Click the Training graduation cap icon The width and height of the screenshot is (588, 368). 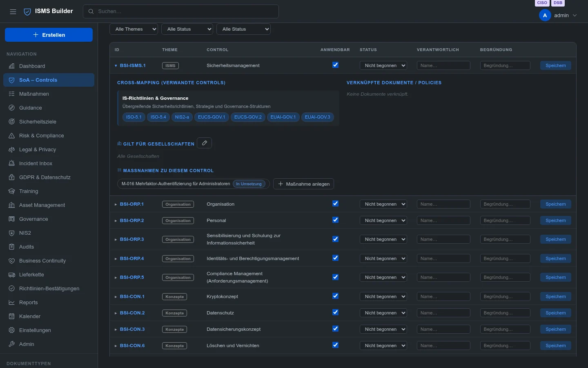(11, 191)
